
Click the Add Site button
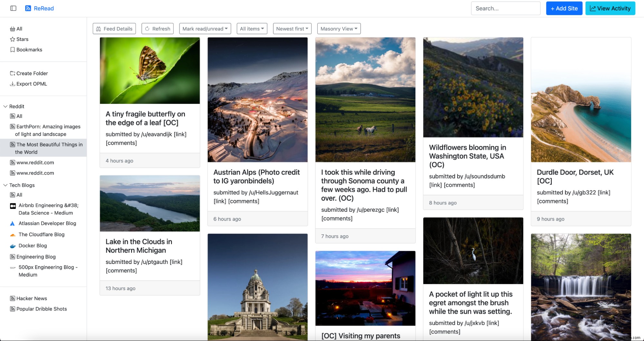564,8
